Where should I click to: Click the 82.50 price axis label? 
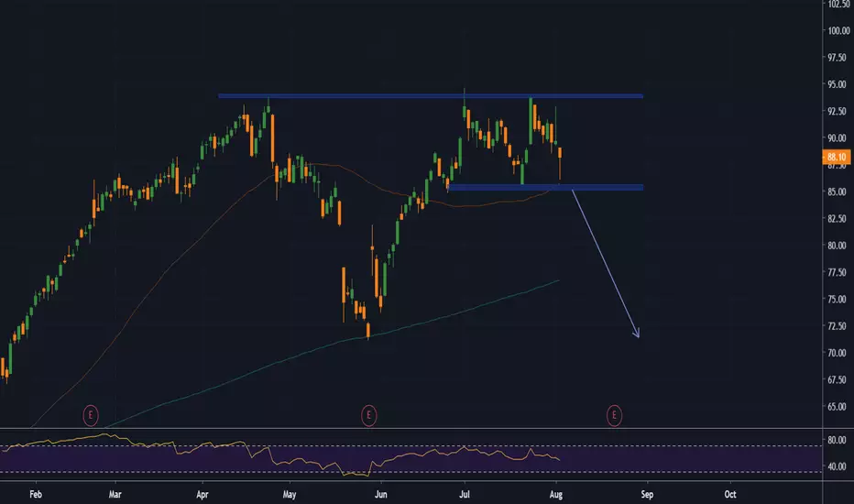click(837, 218)
